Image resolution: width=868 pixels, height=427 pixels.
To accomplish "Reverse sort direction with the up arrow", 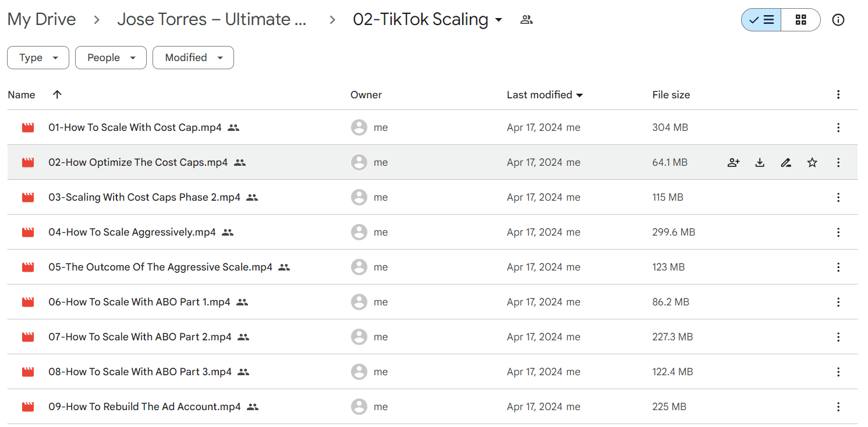I will click(57, 95).
